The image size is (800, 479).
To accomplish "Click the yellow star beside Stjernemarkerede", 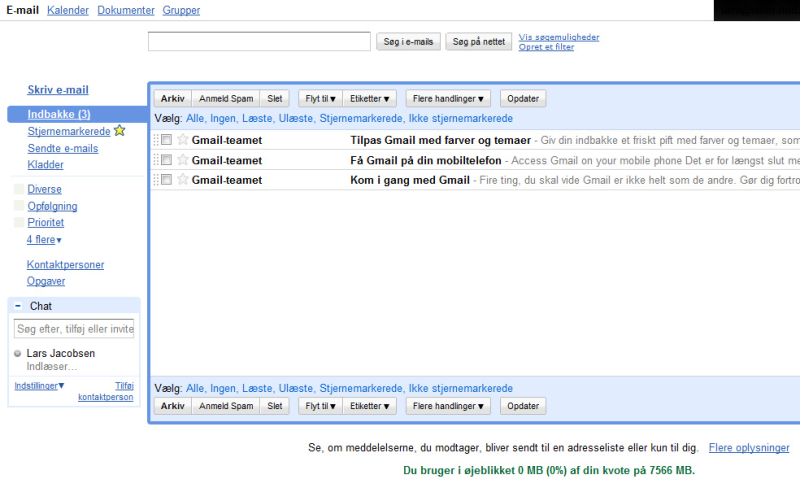I will [x=120, y=131].
